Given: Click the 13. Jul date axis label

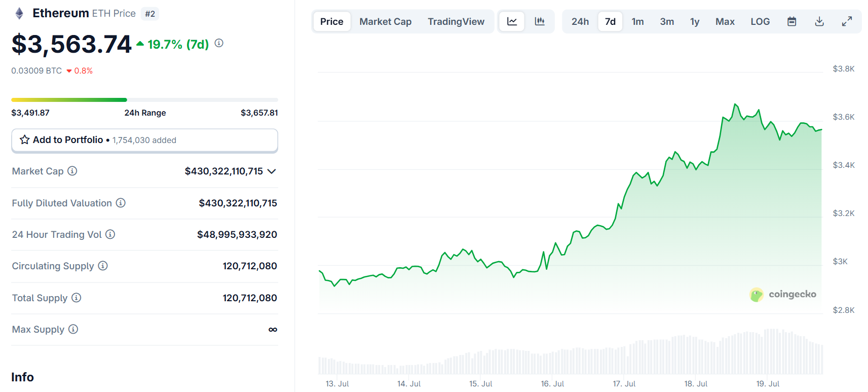Looking at the screenshot, I should [x=337, y=384].
